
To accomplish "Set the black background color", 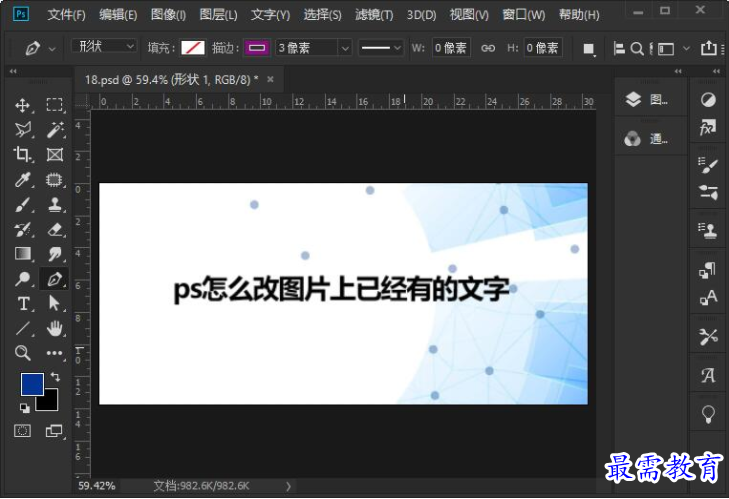I will coord(50,403).
